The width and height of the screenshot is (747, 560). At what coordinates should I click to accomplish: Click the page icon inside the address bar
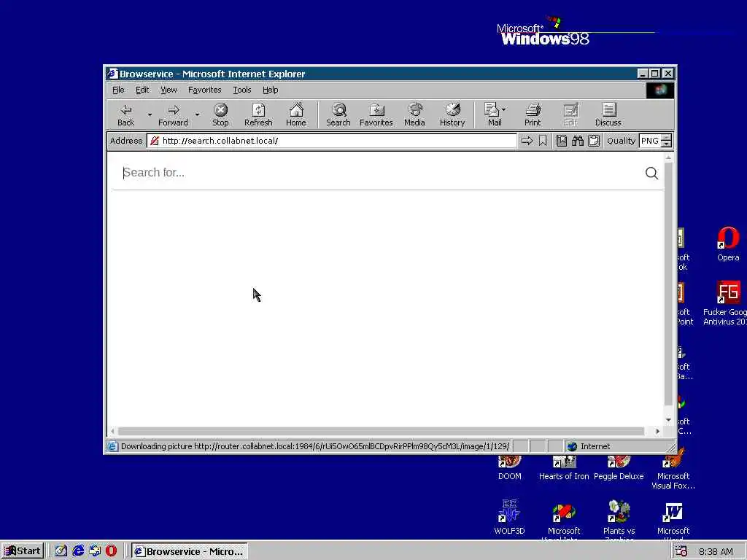tap(155, 141)
